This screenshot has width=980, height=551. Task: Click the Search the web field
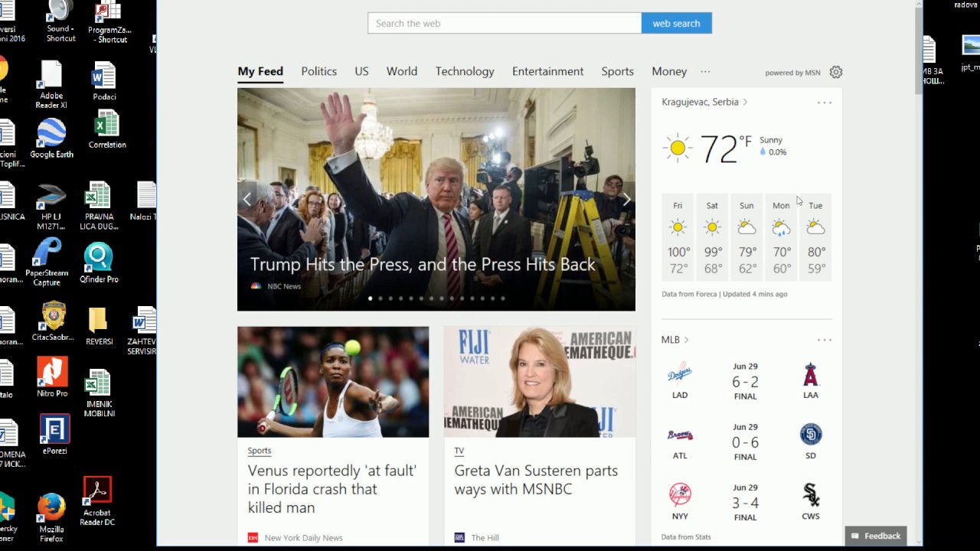pos(505,23)
